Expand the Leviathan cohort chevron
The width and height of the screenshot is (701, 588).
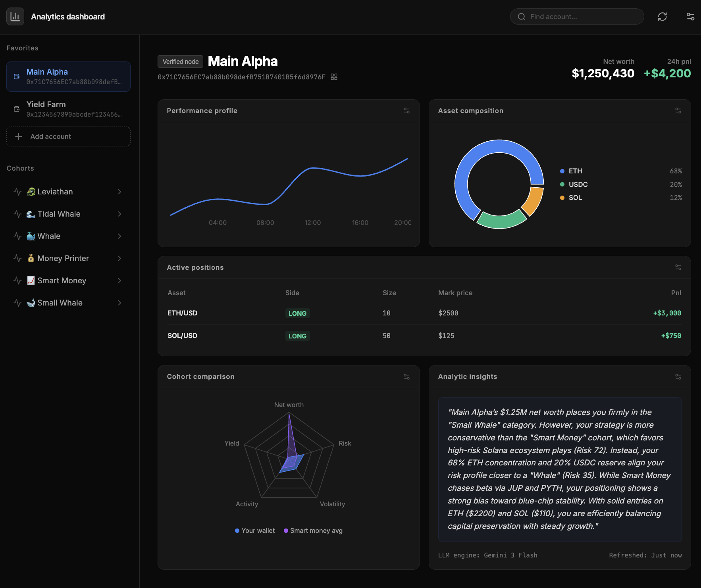tap(119, 192)
